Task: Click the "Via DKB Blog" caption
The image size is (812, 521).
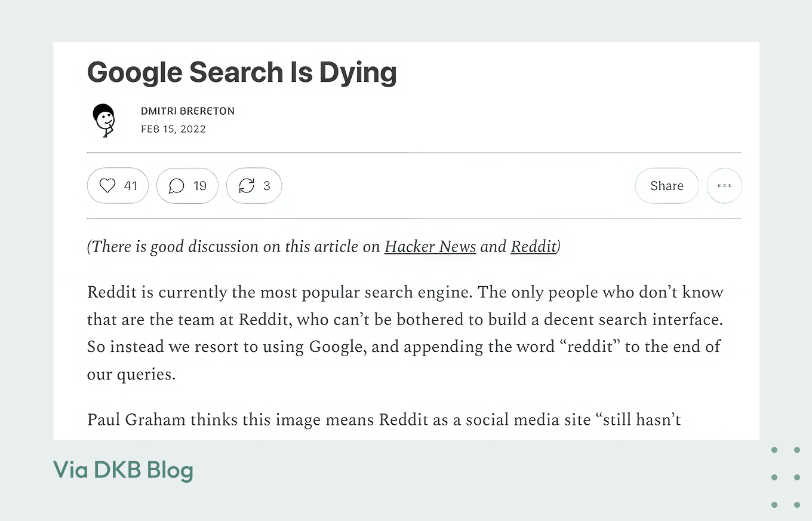Action: (x=123, y=470)
